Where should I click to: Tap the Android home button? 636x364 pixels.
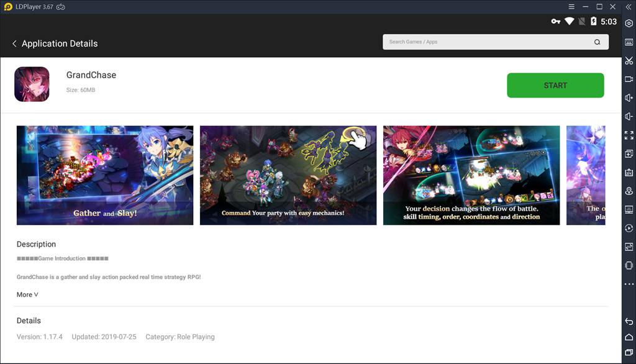coord(629,337)
